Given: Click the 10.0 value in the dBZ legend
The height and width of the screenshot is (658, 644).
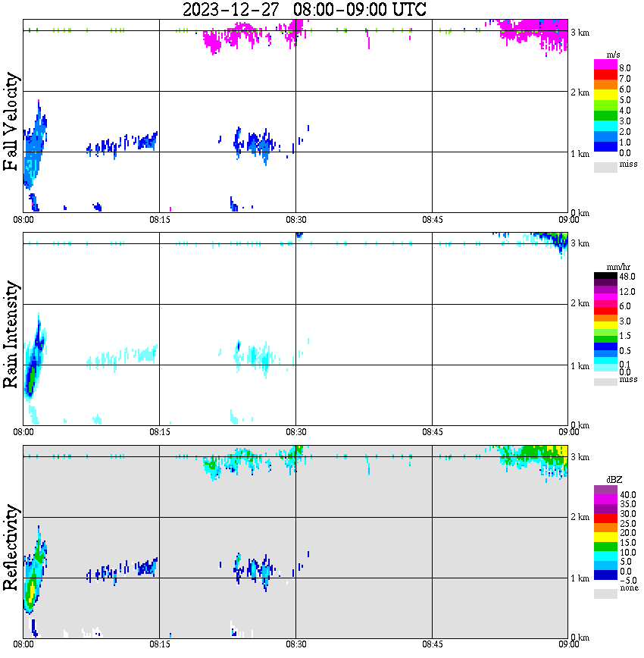Looking at the screenshot, I should [627, 553].
